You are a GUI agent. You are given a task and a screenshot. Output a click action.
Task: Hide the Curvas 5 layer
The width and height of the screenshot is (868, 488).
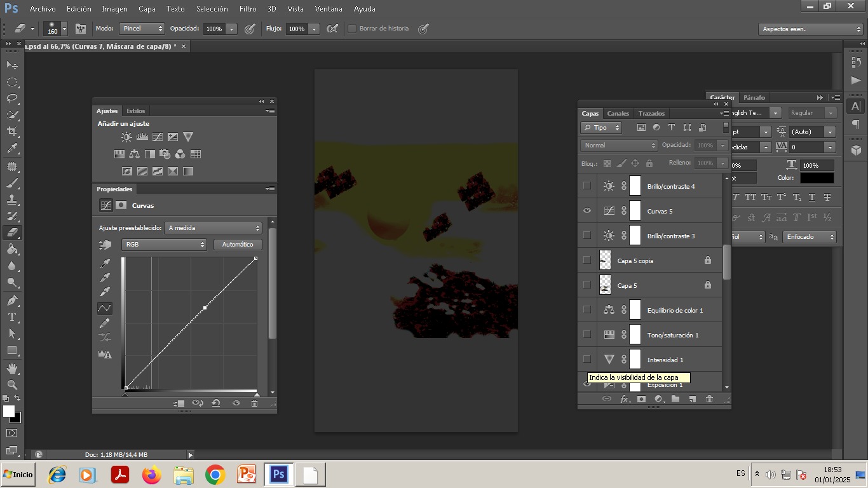(587, 211)
